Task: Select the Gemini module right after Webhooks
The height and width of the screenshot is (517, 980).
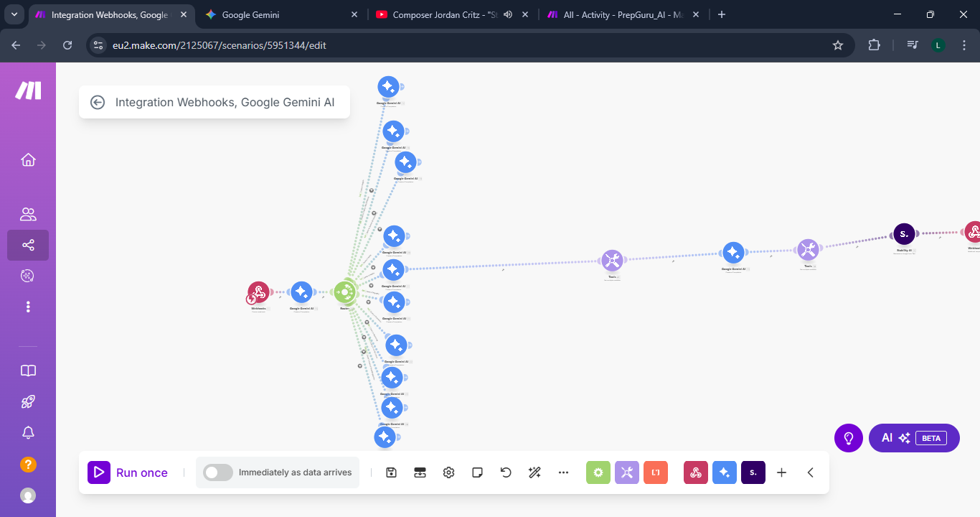Action: (301, 292)
